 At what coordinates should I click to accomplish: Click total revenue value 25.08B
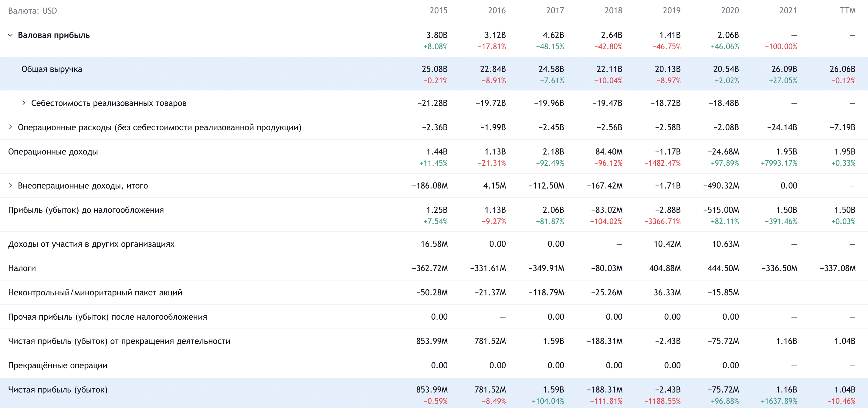pyautogui.click(x=435, y=69)
